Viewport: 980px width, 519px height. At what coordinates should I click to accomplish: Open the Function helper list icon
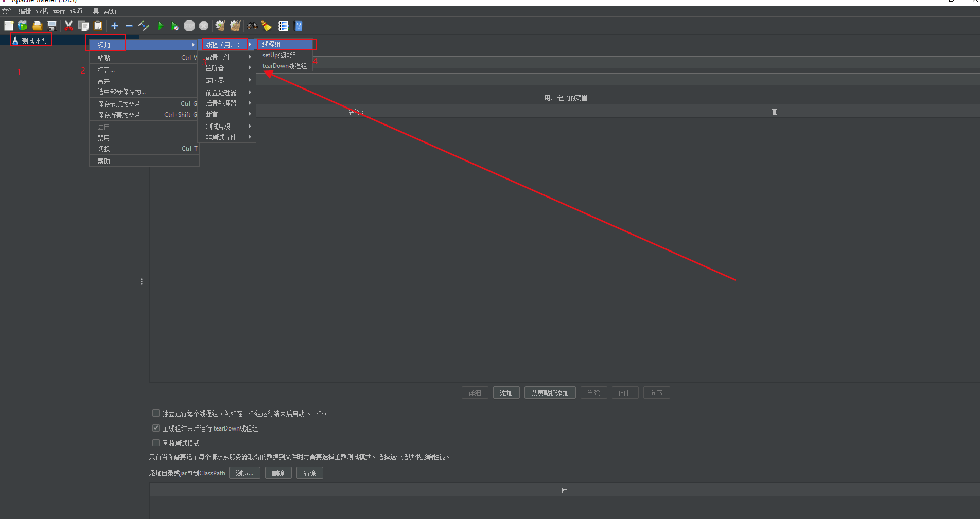click(283, 26)
